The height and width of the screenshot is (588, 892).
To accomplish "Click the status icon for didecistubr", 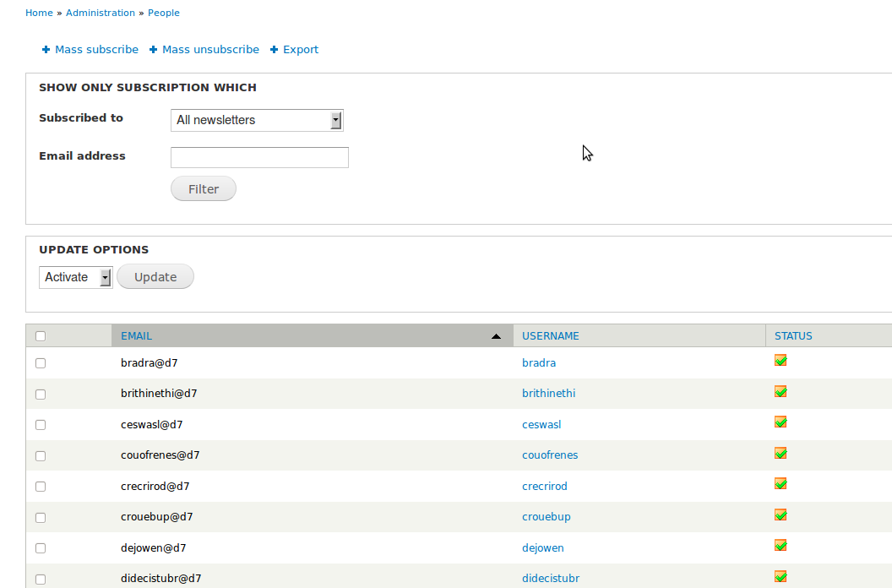I will pos(780,577).
